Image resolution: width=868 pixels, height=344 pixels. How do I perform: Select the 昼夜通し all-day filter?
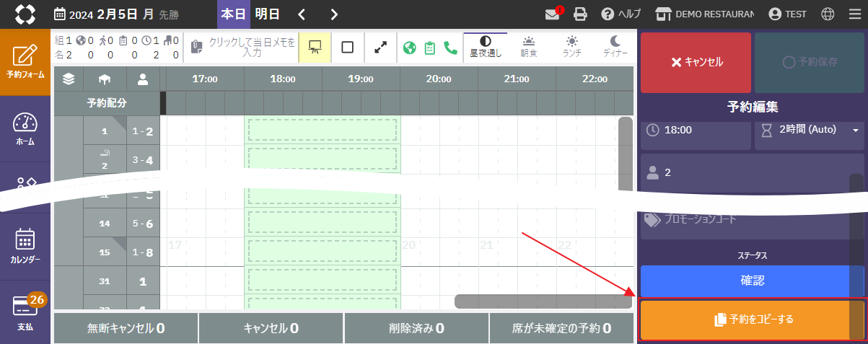tap(485, 48)
